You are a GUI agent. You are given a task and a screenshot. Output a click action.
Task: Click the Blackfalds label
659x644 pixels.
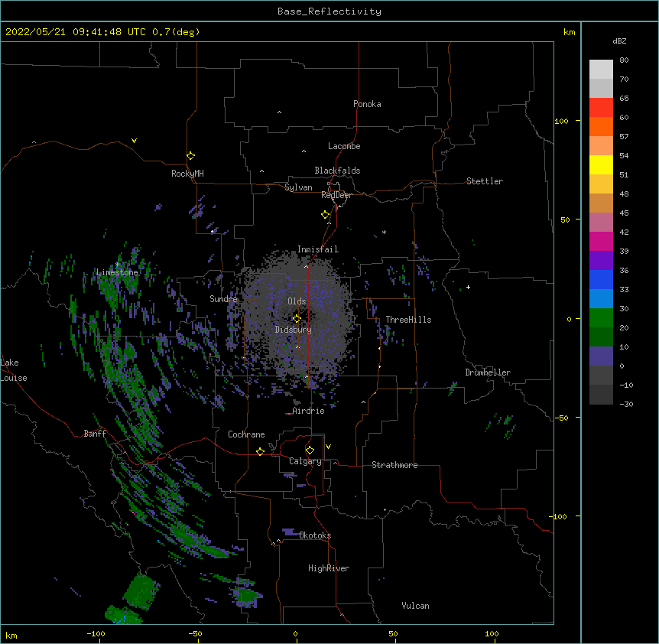tap(337, 171)
